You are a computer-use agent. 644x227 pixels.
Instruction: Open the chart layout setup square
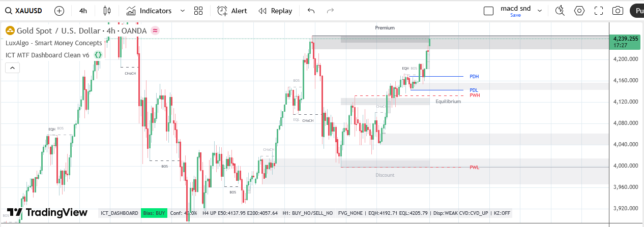(x=488, y=11)
